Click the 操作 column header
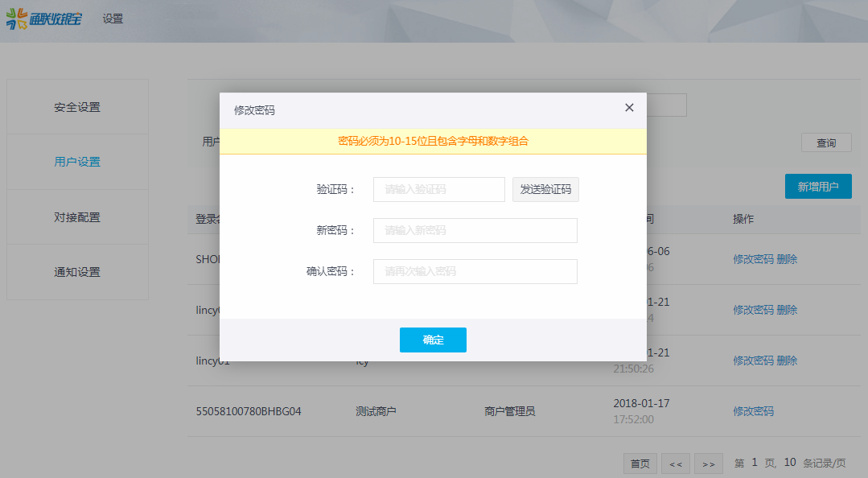The image size is (868, 478). [x=743, y=219]
